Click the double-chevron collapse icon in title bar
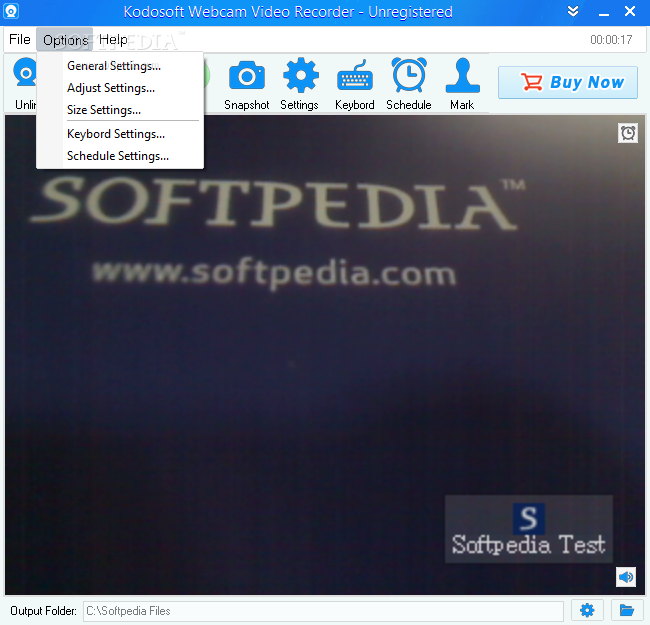This screenshot has height=625, width=650. (x=573, y=11)
